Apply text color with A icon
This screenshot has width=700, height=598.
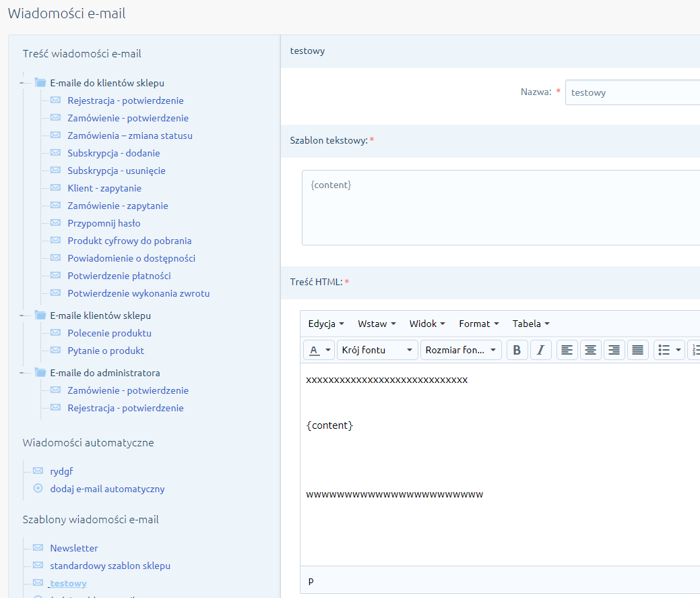tap(314, 350)
